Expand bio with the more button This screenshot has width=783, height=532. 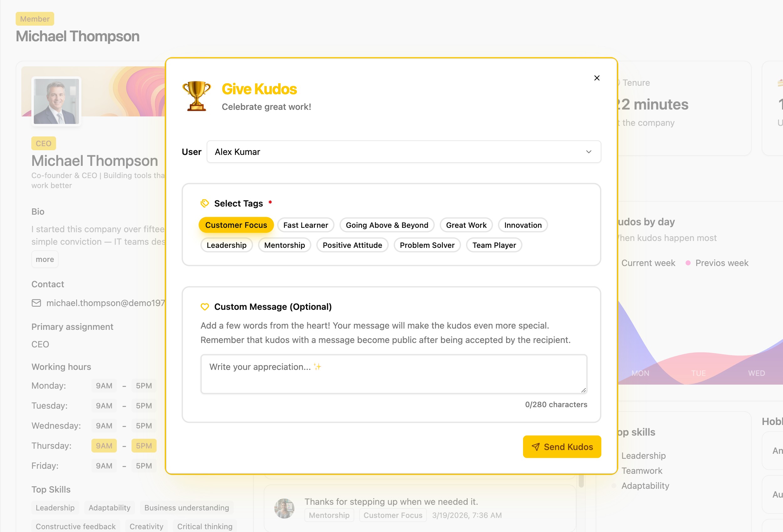tap(45, 259)
